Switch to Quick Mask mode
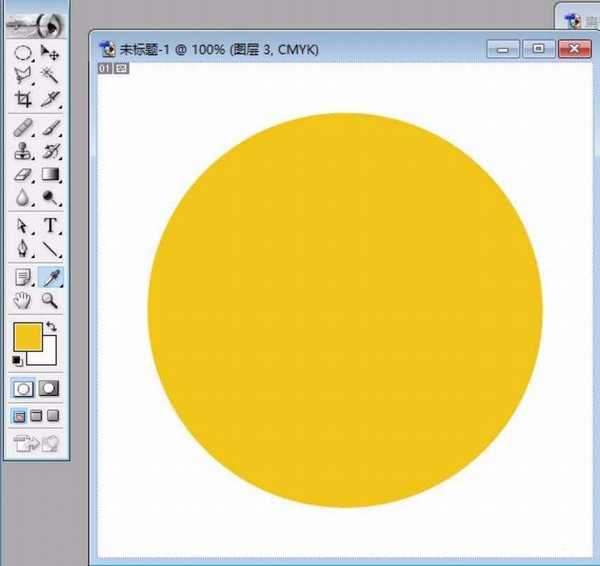The height and width of the screenshot is (566, 600). [x=48, y=388]
